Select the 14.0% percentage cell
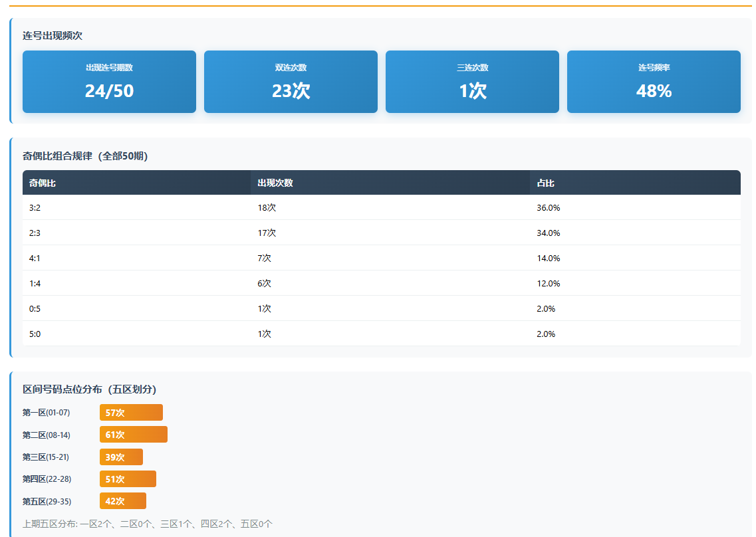Image resolution: width=756 pixels, height=537 pixels. pyautogui.click(x=548, y=258)
